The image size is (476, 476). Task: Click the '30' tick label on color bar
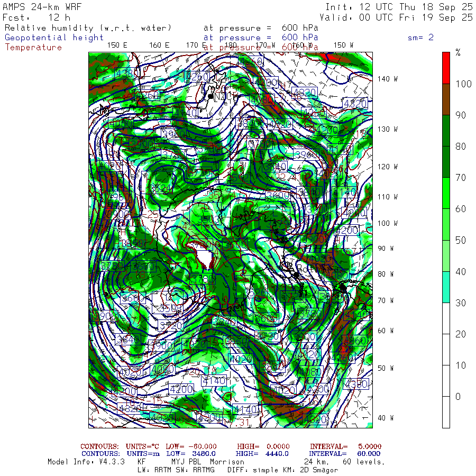coord(461,303)
